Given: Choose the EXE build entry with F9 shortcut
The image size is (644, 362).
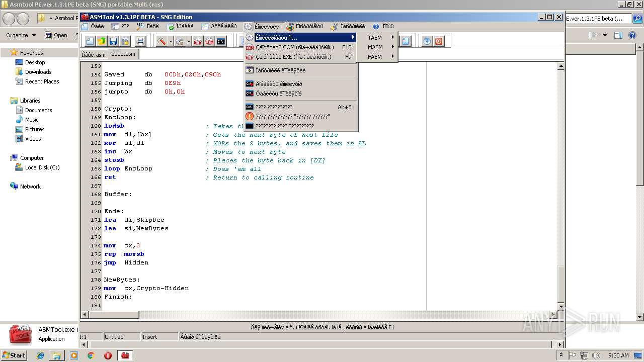Looking at the screenshot, I should click(x=301, y=57).
